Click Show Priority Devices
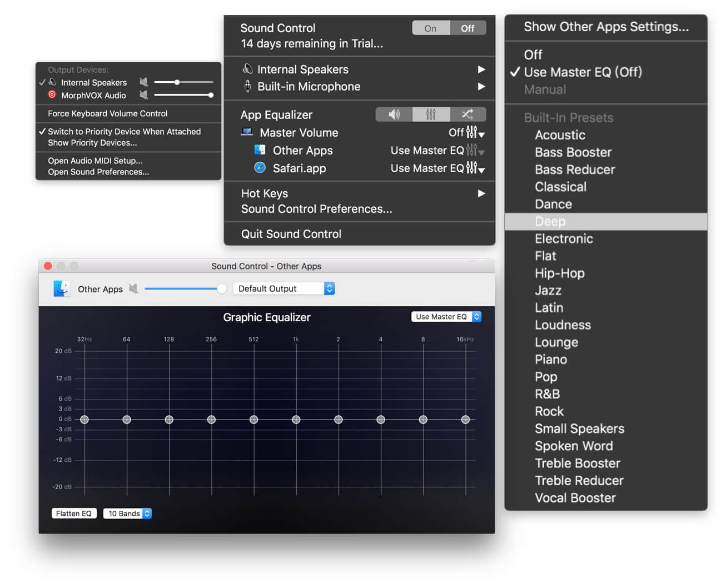 click(92, 143)
